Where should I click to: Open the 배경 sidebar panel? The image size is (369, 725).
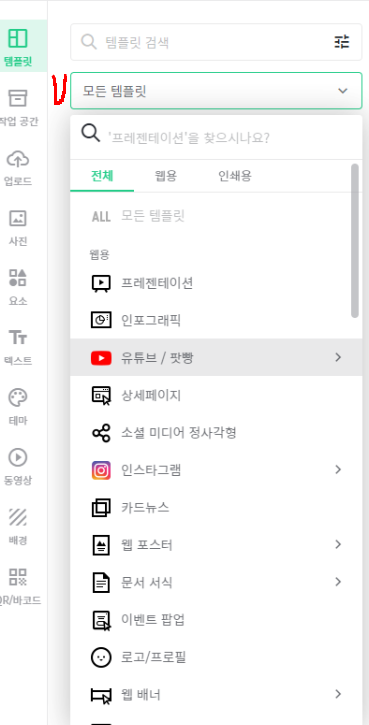point(18,526)
